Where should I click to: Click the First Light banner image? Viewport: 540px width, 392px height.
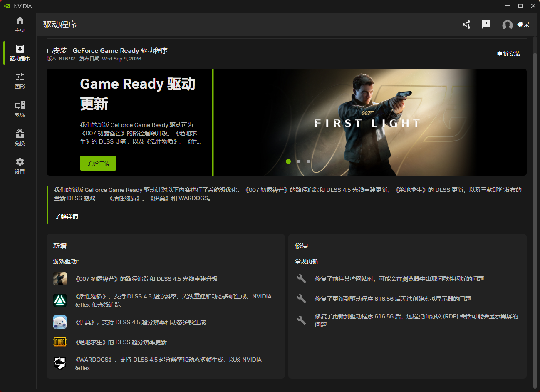click(370, 122)
